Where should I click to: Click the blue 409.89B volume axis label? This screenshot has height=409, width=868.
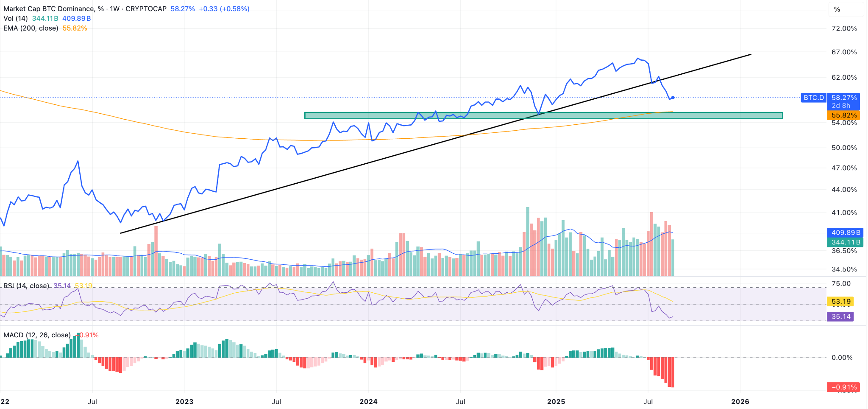846,233
